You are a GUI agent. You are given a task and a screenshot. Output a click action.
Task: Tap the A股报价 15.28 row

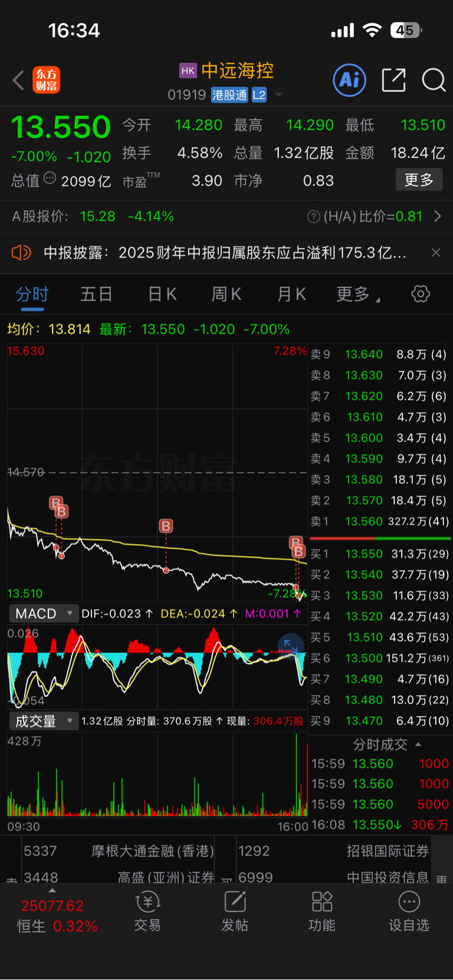(x=93, y=217)
